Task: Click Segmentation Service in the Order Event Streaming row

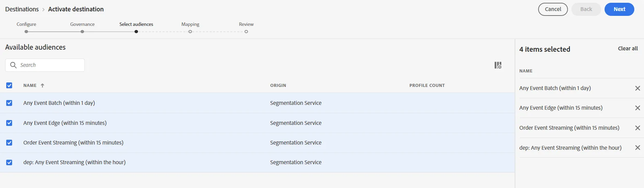Action: point(296,142)
